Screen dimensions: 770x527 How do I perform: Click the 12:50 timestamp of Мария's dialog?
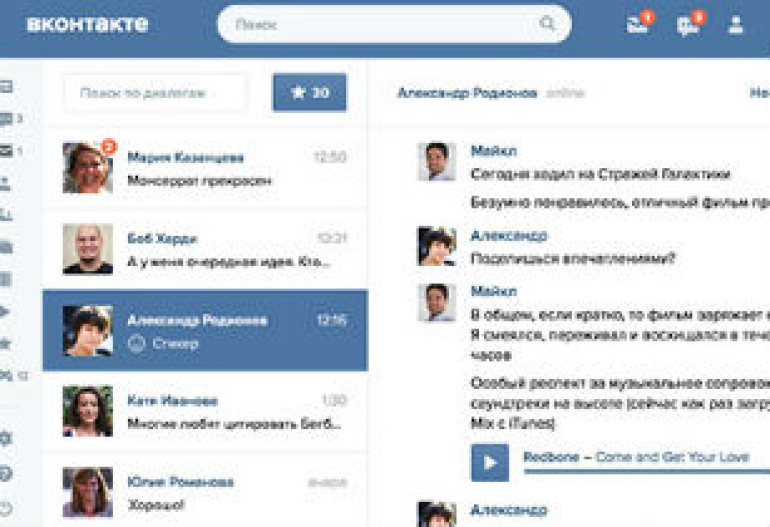pos(330,157)
